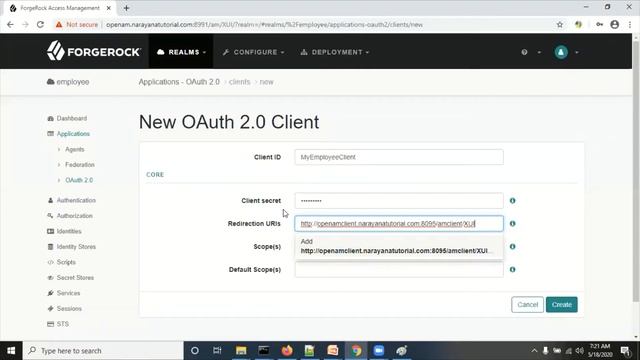Image resolution: width=640 pixels, height=360 pixels.
Task: Click the address bar URL
Action: tap(264, 24)
